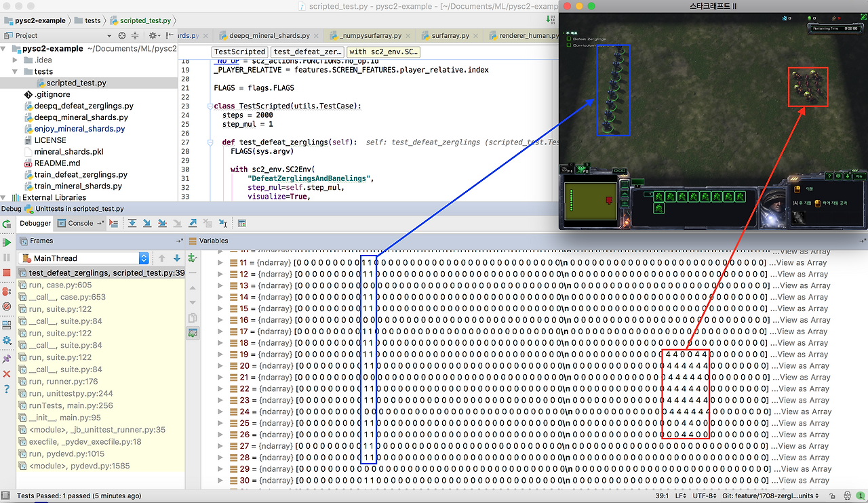Switch to the Console tab

click(80, 223)
